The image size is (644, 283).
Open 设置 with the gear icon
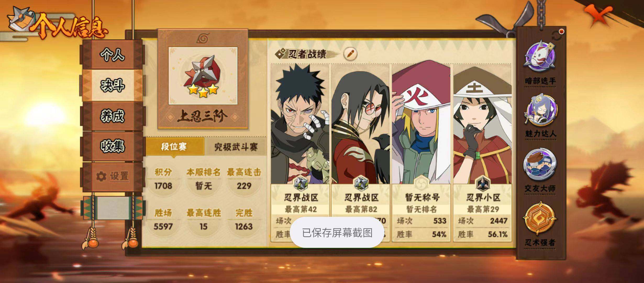coord(113,176)
